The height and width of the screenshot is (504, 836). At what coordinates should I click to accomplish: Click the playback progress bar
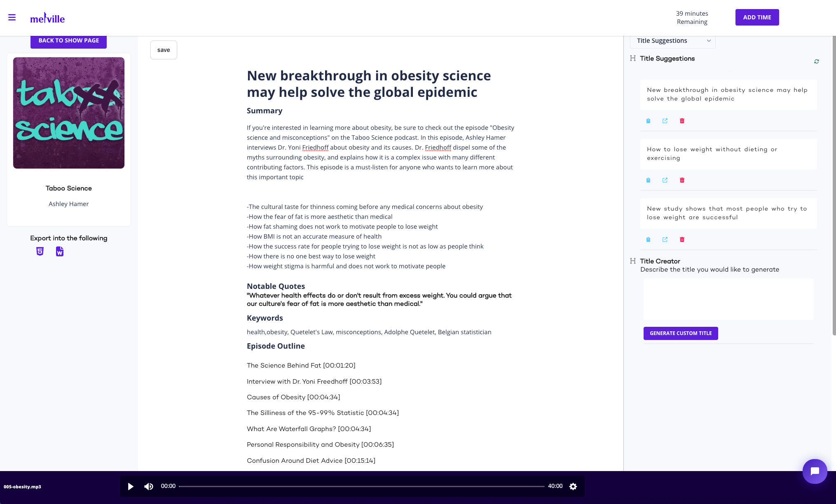point(363,486)
